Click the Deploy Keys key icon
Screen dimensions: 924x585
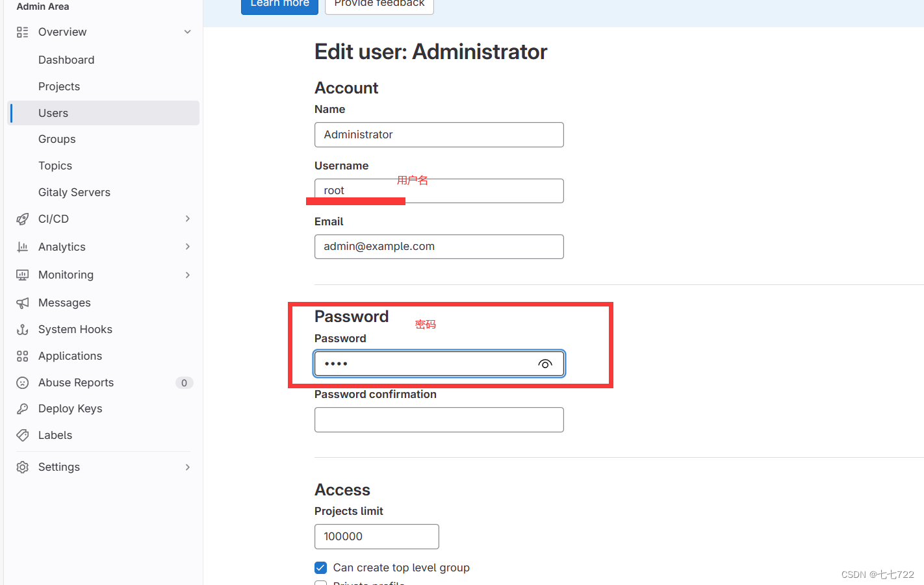[x=23, y=408]
